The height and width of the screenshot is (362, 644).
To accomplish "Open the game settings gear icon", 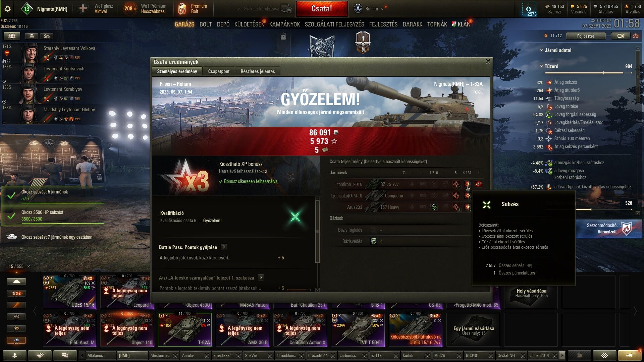I will point(7,9).
